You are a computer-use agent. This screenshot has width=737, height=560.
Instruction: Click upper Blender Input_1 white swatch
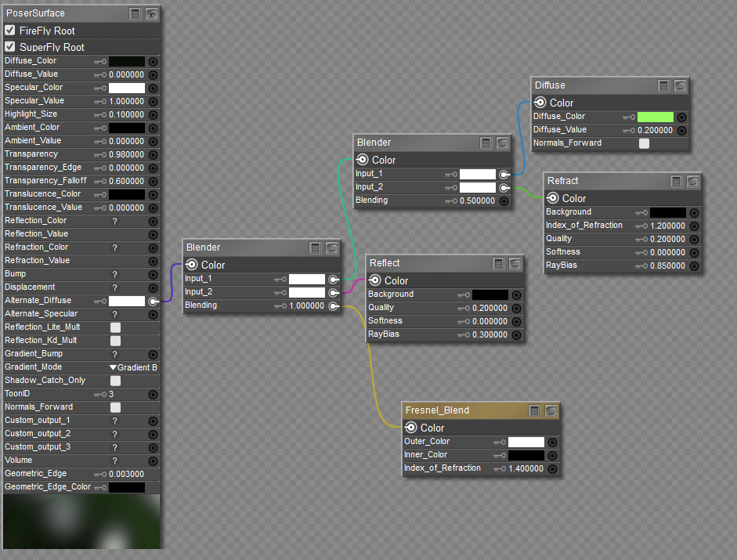[478, 175]
